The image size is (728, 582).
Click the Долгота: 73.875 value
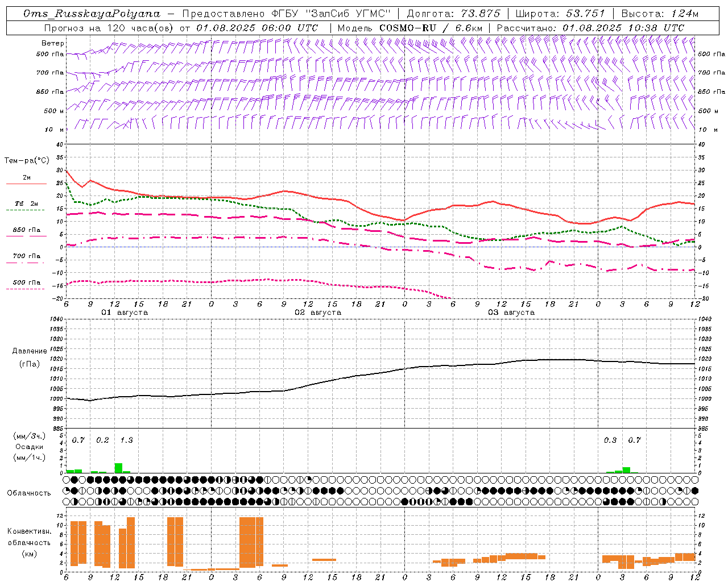pos(453,14)
